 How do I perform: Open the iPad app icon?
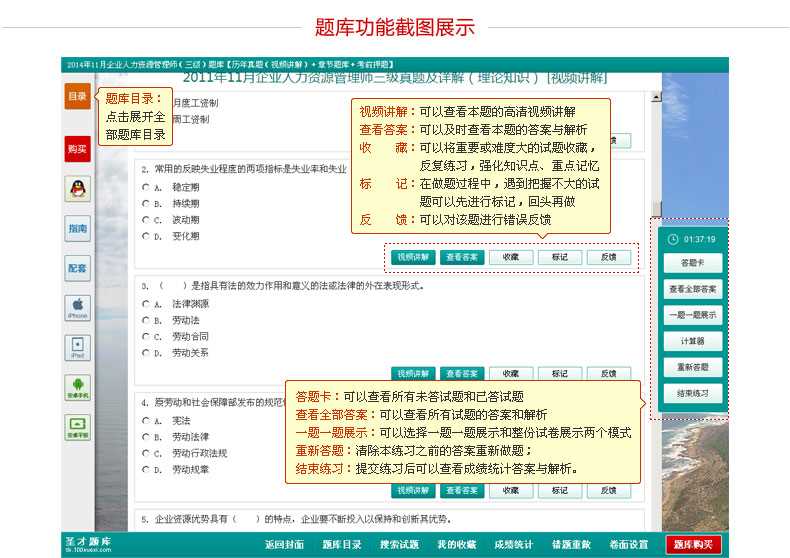click(77, 347)
